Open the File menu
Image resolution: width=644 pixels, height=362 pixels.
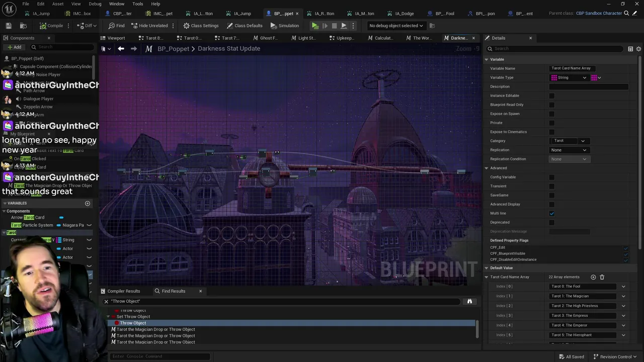pyautogui.click(x=25, y=4)
